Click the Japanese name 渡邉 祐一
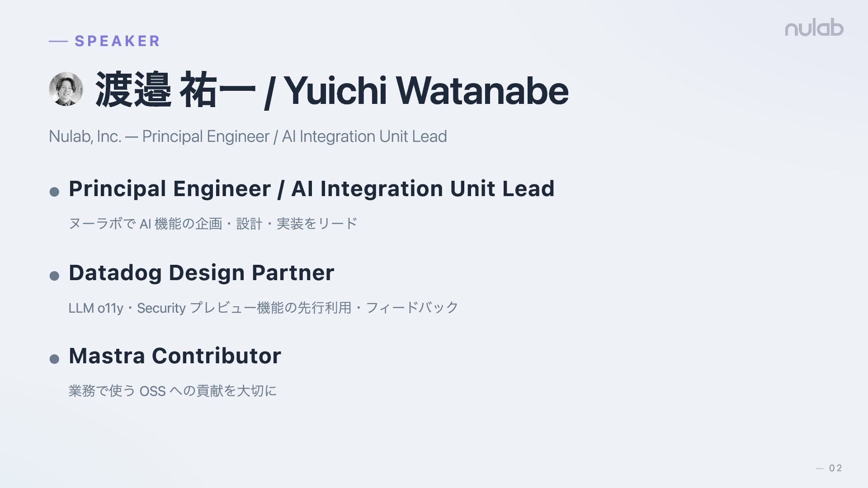The height and width of the screenshot is (488, 868). [x=175, y=90]
